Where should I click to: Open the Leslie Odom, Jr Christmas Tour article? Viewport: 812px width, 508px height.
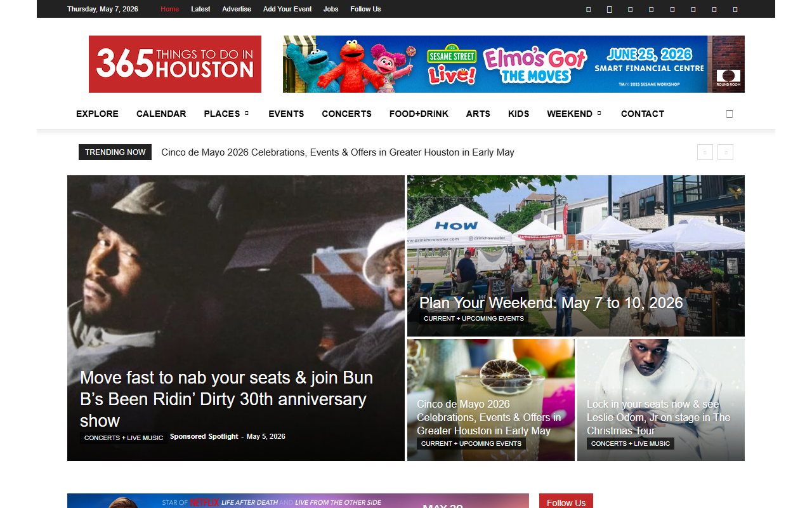coord(658,417)
